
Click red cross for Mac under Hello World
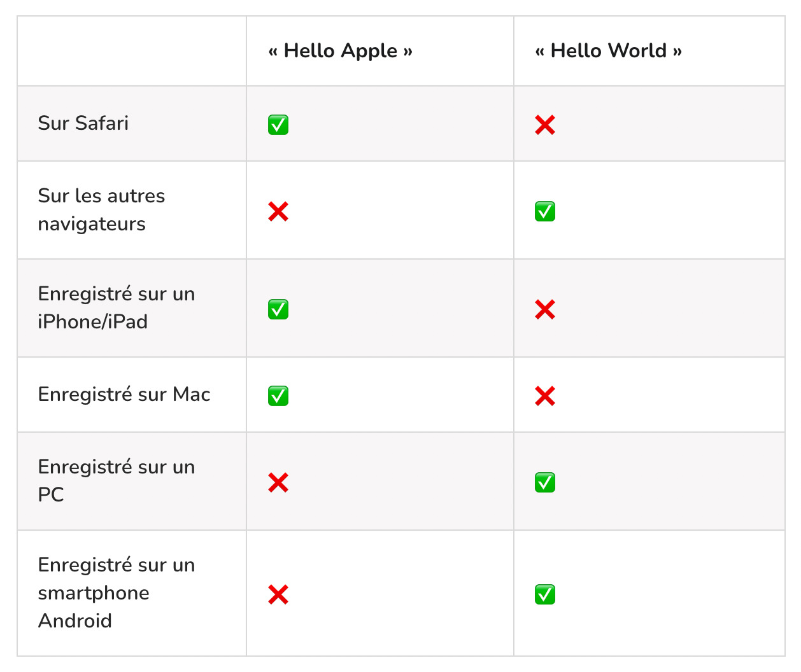click(x=545, y=396)
